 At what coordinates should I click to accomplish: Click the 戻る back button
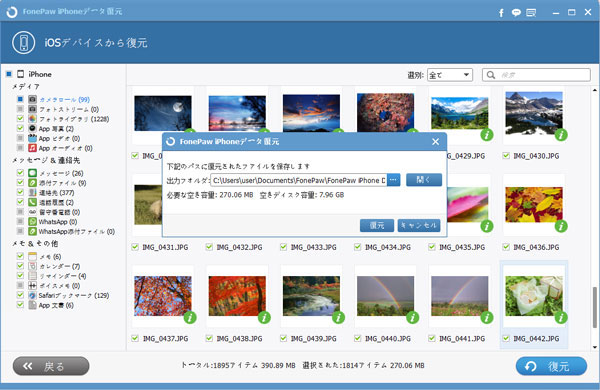[x=51, y=366]
